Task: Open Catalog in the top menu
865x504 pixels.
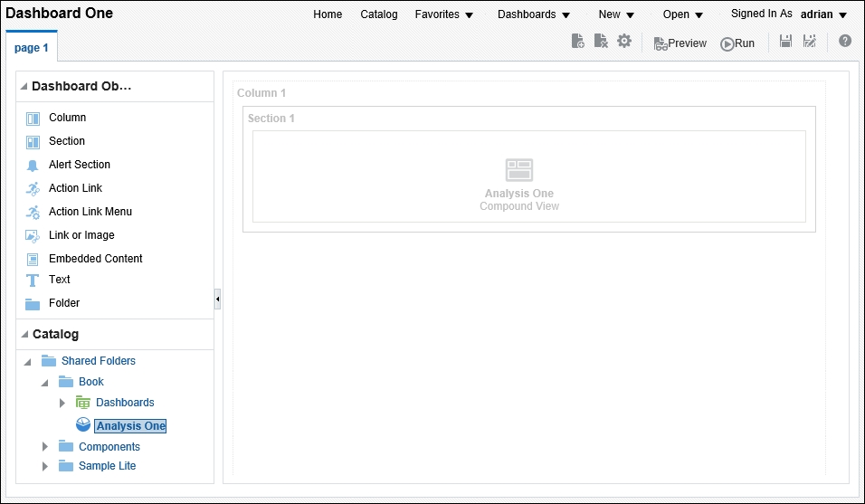Action: coord(379,14)
